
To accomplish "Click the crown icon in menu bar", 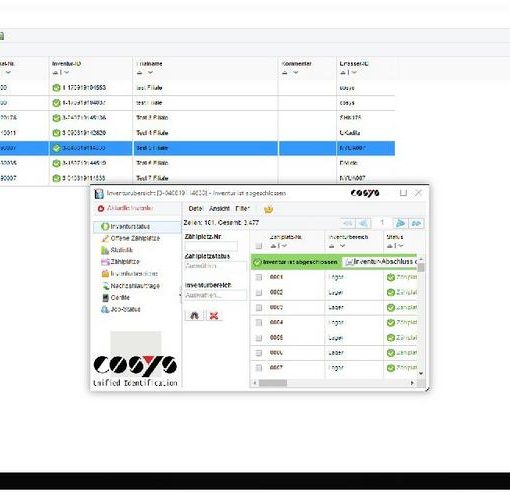I will coord(268,209).
